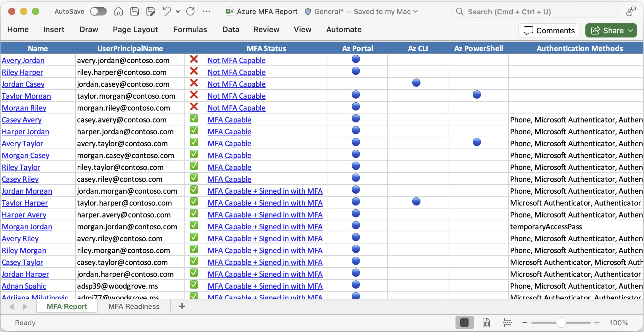Image resolution: width=644 pixels, height=332 pixels.
Task: Click Az PowerShell dot for Avery Taylor
Action: click(477, 142)
